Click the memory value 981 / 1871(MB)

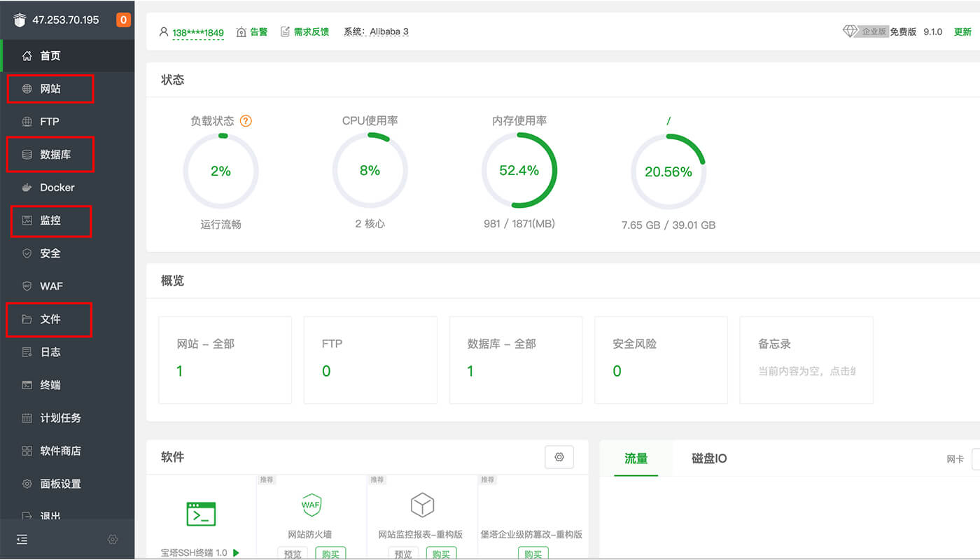519,224
